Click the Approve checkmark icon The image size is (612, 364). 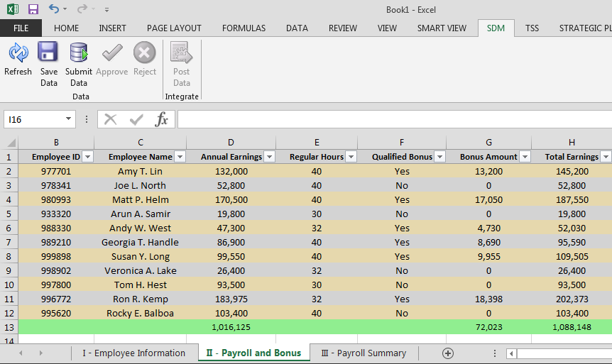pos(111,54)
